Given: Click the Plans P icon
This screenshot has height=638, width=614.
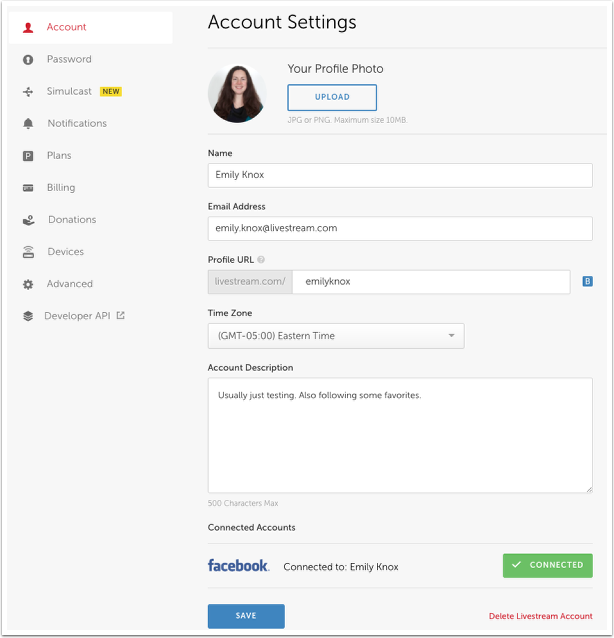Looking at the screenshot, I should tap(28, 156).
